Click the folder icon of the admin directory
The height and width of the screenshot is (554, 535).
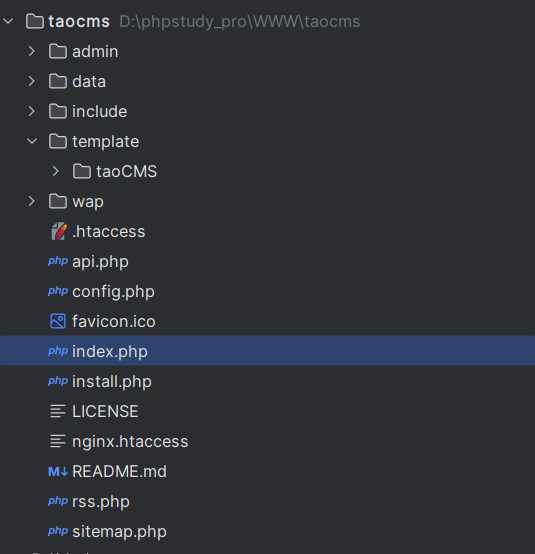pyautogui.click(x=58, y=52)
